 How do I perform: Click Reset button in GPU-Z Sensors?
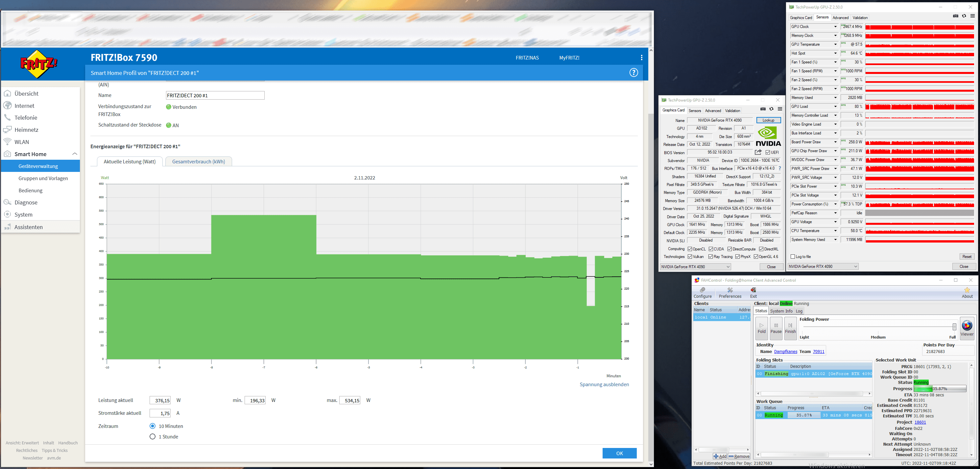coord(967,257)
